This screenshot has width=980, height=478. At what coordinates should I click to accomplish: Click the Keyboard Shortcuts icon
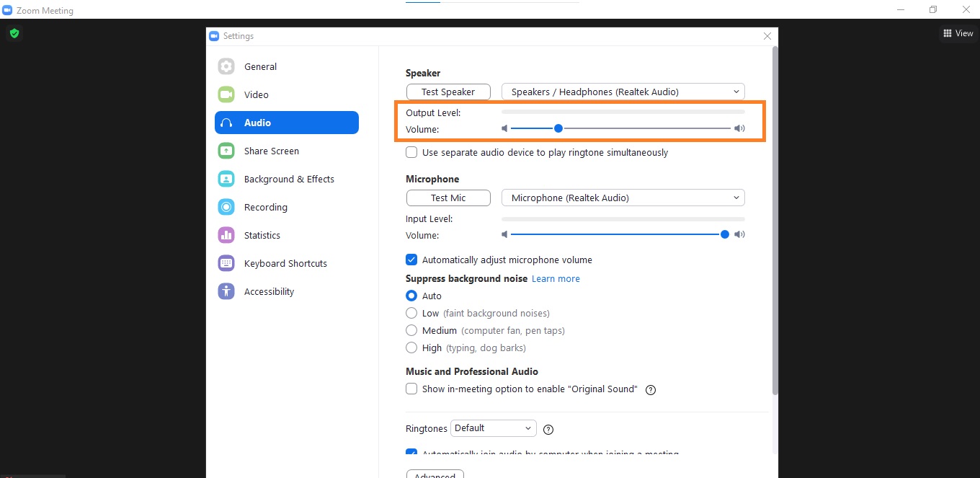click(x=226, y=263)
